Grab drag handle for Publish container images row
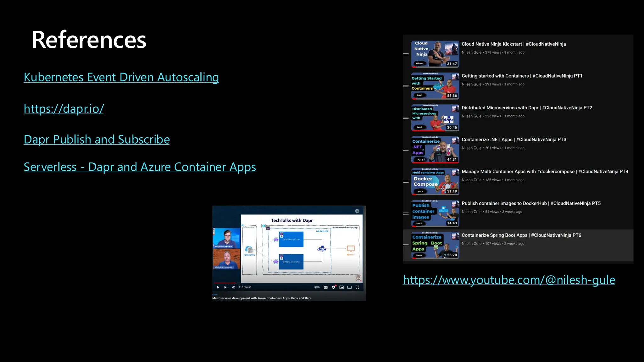This screenshot has width=644, height=362. 406,214
